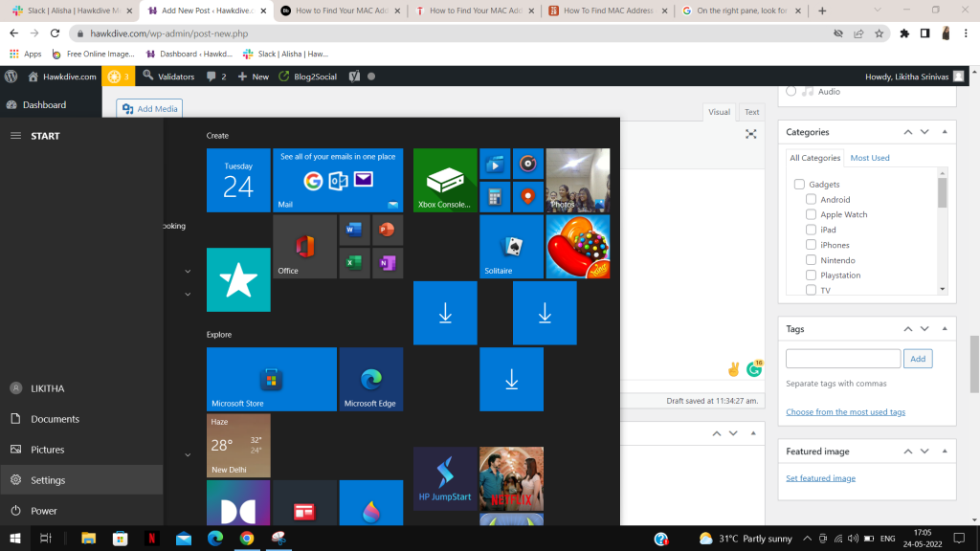Image resolution: width=980 pixels, height=551 pixels.
Task: Click the Yoast SEO icon in the toolbar
Action: click(355, 76)
